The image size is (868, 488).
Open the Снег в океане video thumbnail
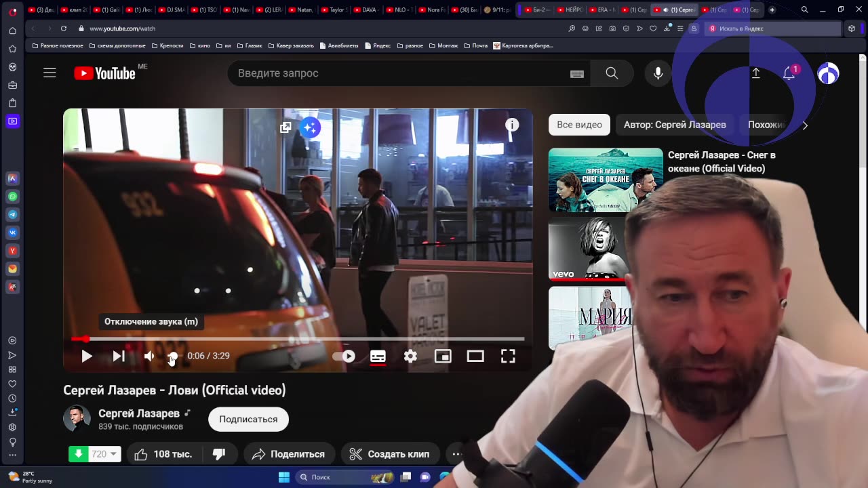606,180
